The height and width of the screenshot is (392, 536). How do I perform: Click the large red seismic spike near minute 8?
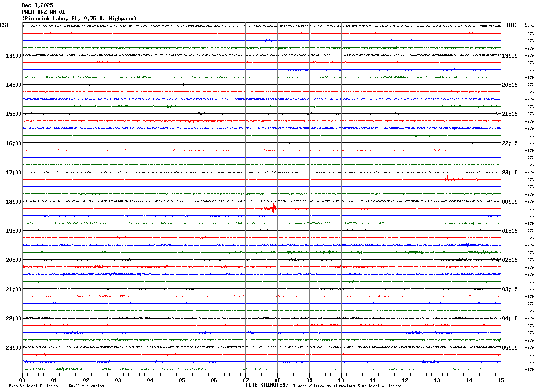point(274,208)
